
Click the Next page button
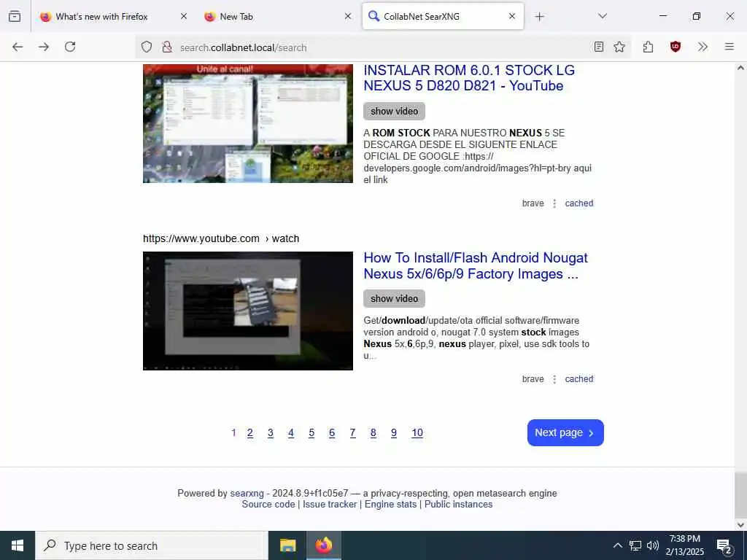pos(565,433)
